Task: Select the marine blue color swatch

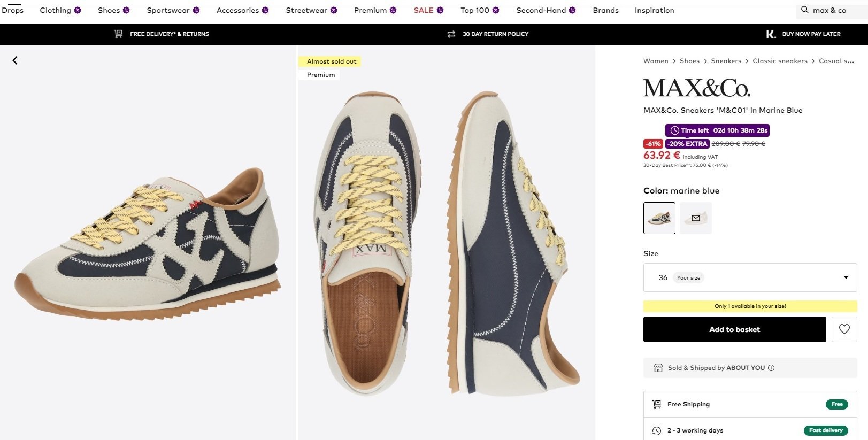Action: point(659,218)
